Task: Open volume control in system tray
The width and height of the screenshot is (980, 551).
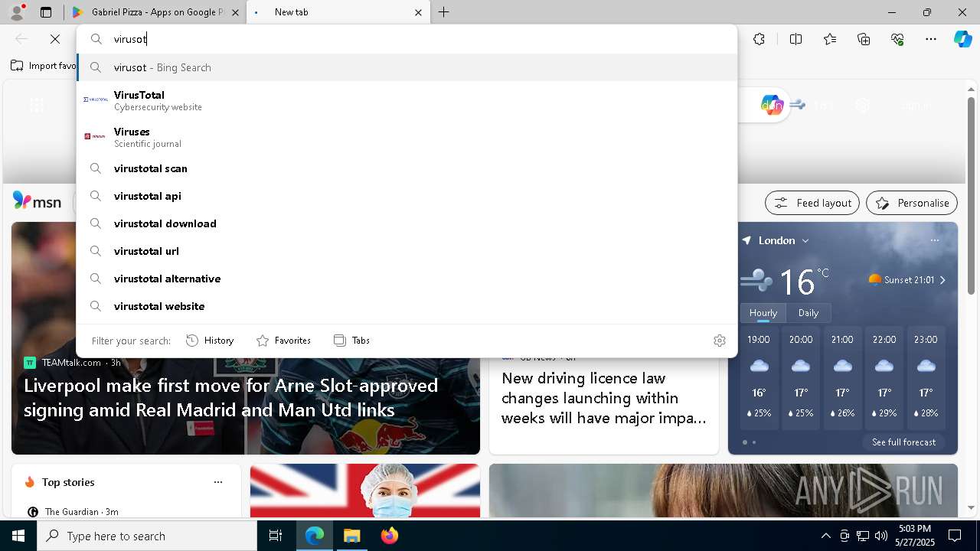Action: point(880,536)
